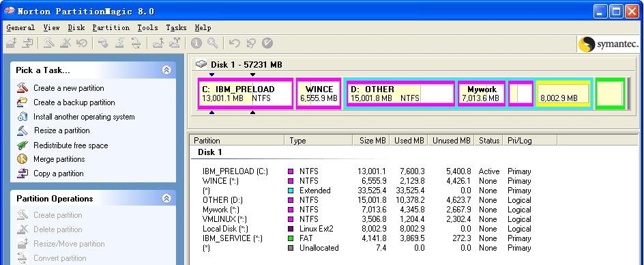
Task: Click the Undelete partition curved-arrow toolbar icon
Action: pos(81,43)
